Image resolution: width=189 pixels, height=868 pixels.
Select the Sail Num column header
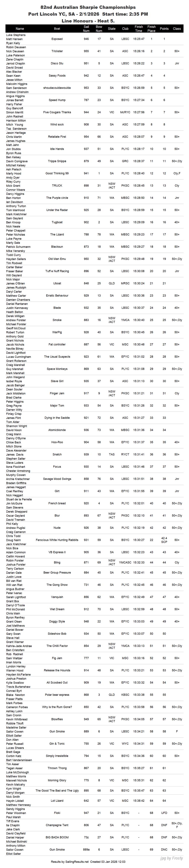[86, 29]
